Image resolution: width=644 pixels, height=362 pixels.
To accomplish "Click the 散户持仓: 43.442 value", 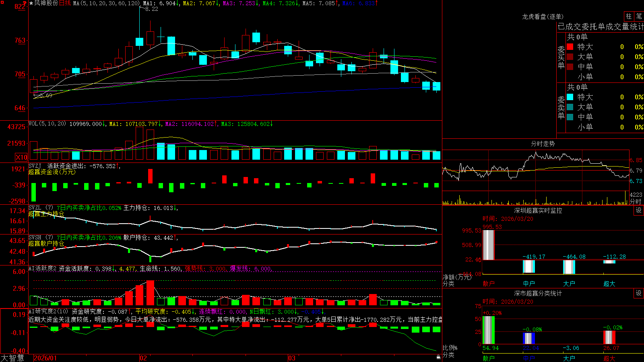I will [151, 238].
